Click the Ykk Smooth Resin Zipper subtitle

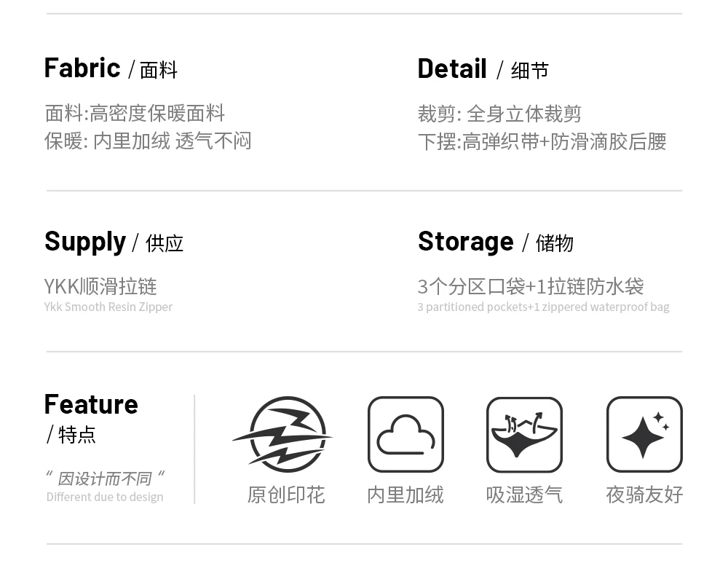click(108, 307)
